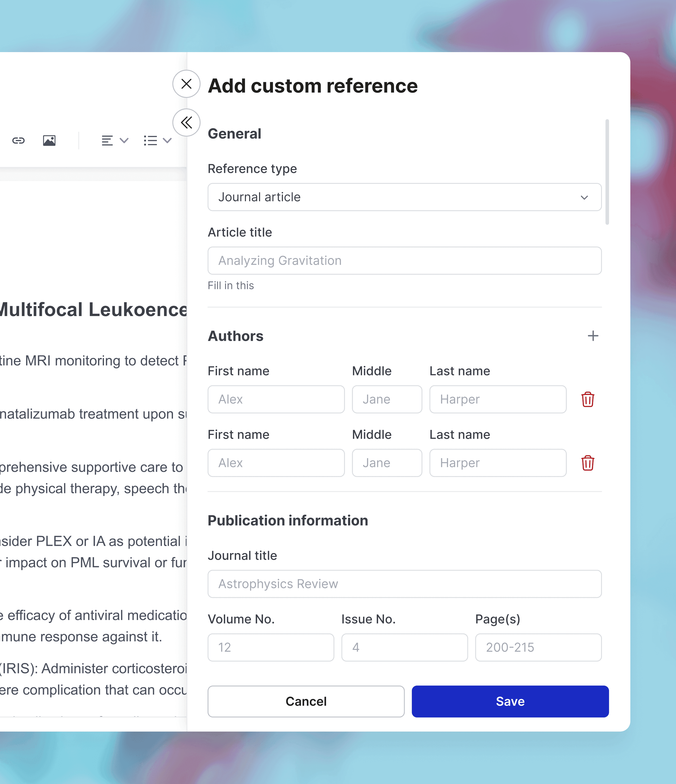Click the insert link icon in toolbar
Screen dimensions: 676x784
pos(18,141)
